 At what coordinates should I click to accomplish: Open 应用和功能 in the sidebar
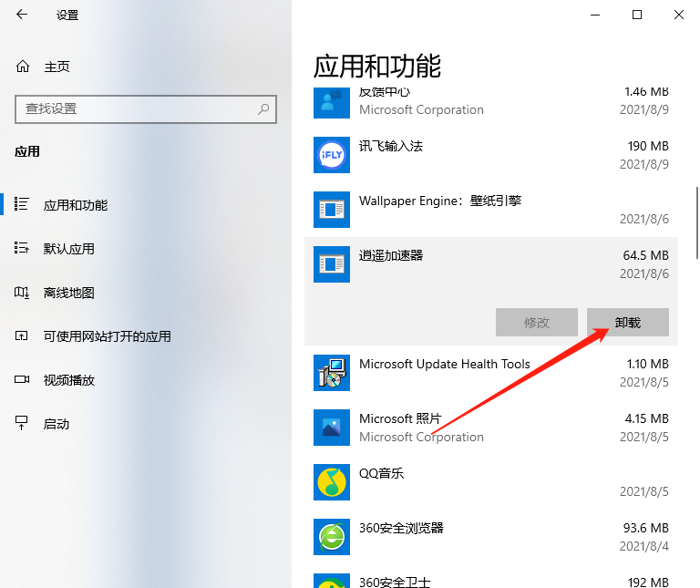75,205
